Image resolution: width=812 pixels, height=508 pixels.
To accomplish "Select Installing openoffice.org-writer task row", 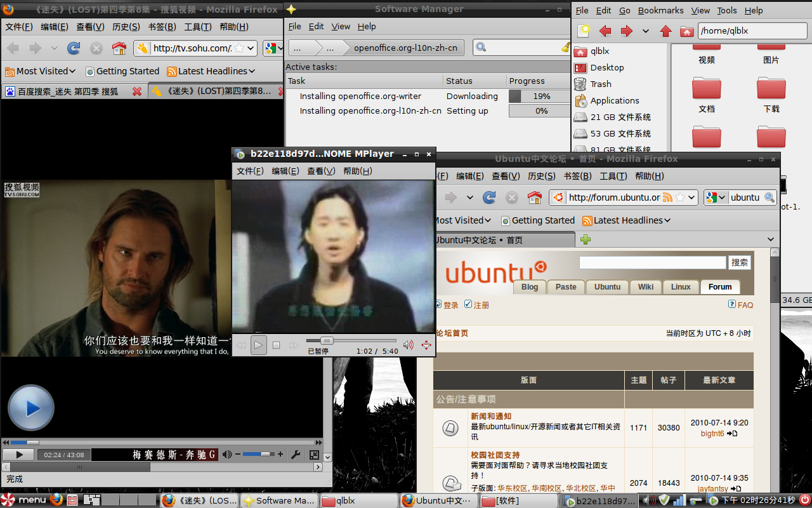I will click(428, 97).
